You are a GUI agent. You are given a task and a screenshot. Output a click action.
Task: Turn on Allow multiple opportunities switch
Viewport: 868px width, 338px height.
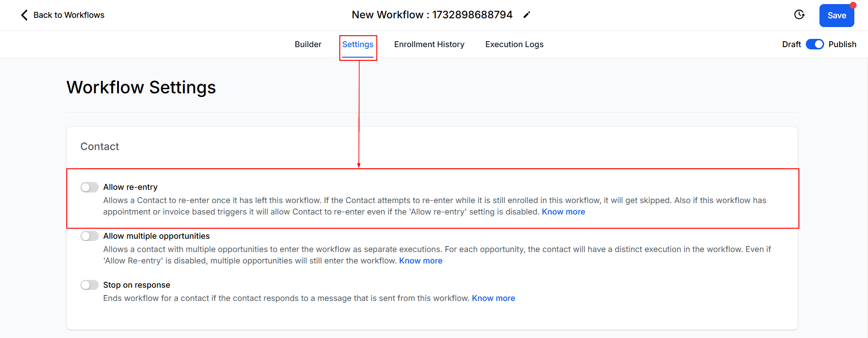[x=90, y=236]
